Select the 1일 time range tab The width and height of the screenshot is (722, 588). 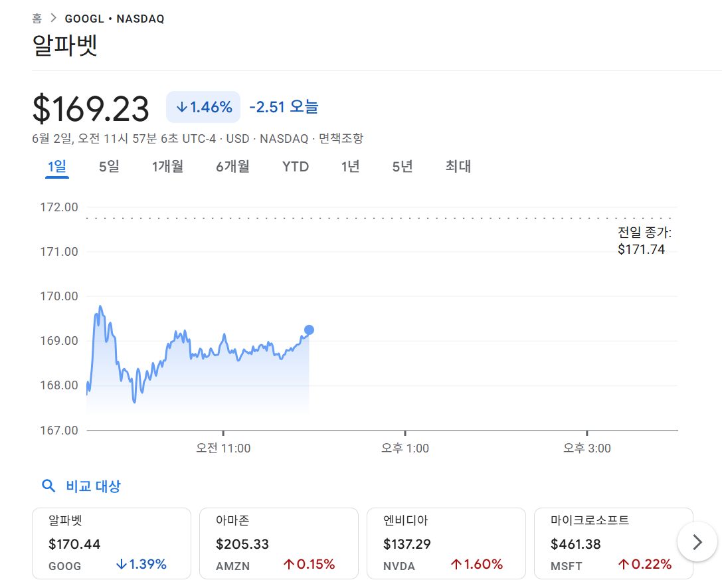57,166
